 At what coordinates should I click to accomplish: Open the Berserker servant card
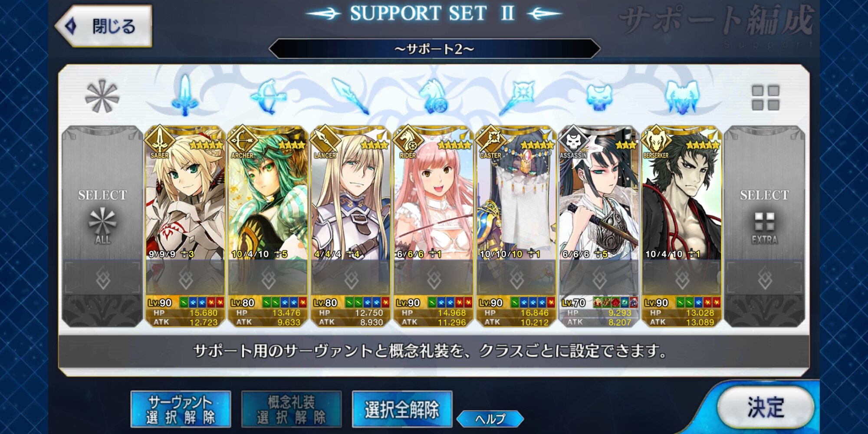coord(682,226)
